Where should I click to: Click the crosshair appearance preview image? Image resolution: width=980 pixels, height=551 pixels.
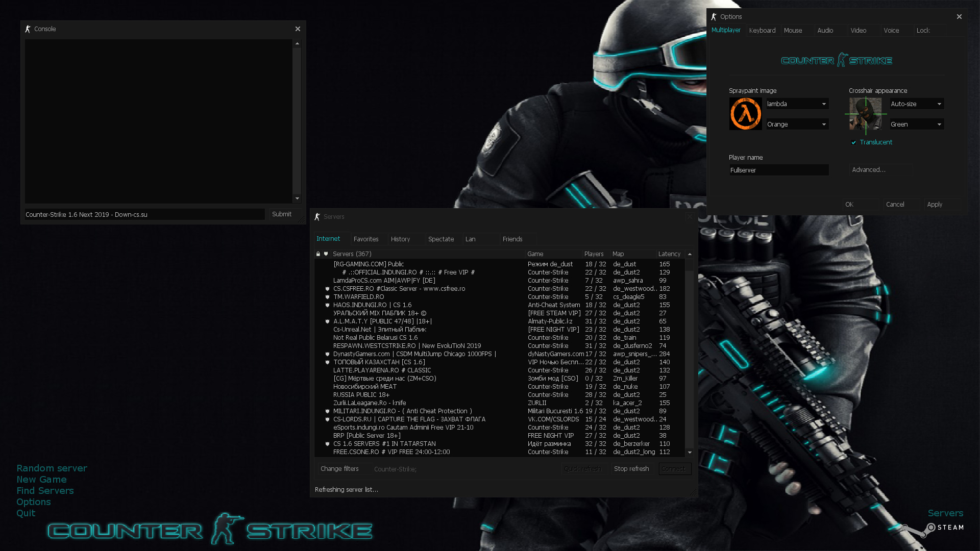click(865, 114)
